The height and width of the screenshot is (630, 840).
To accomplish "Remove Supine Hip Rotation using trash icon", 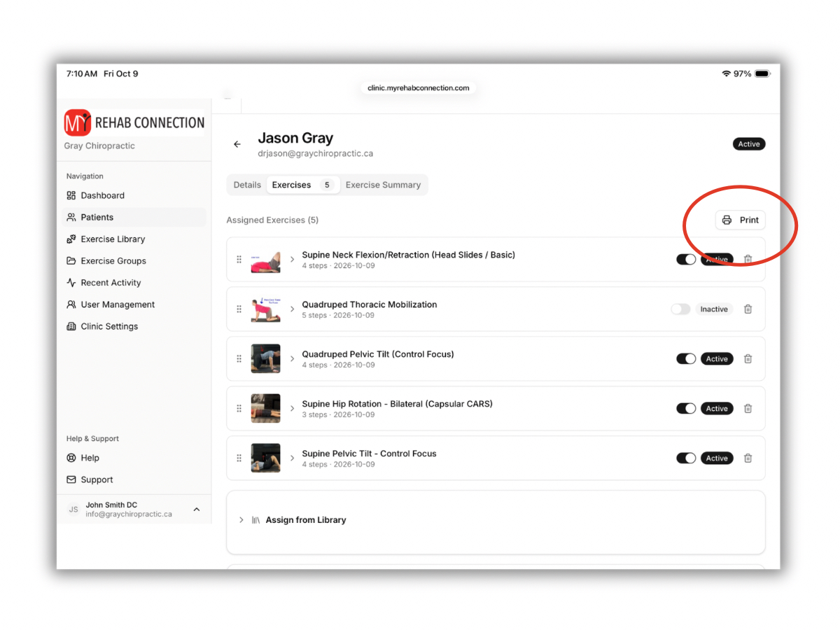I will point(748,408).
